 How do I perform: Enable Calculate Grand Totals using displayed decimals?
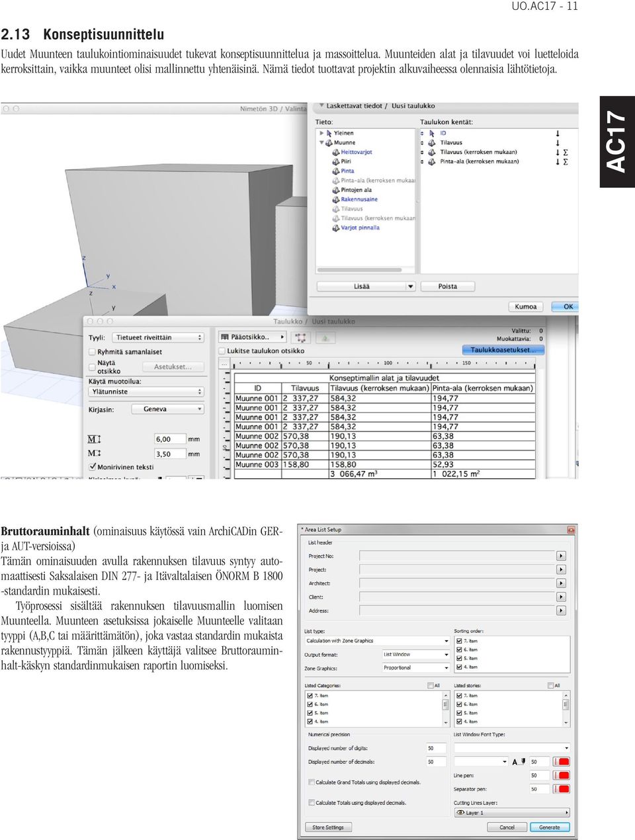(x=312, y=782)
